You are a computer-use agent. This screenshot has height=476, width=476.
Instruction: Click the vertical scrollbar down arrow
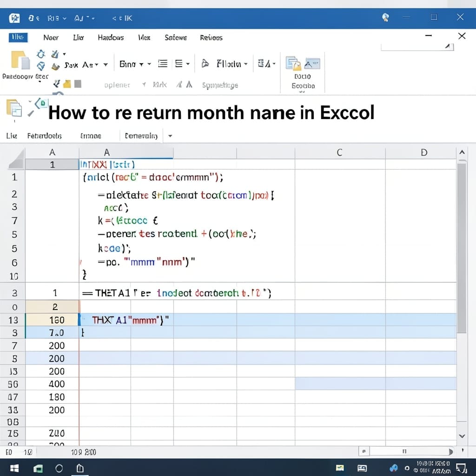[x=462, y=436]
